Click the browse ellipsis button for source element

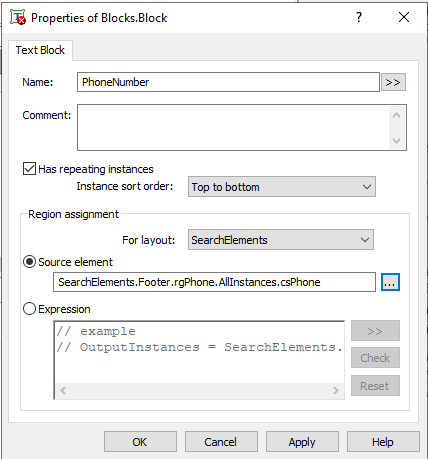pyautogui.click(x=390, y=282)
